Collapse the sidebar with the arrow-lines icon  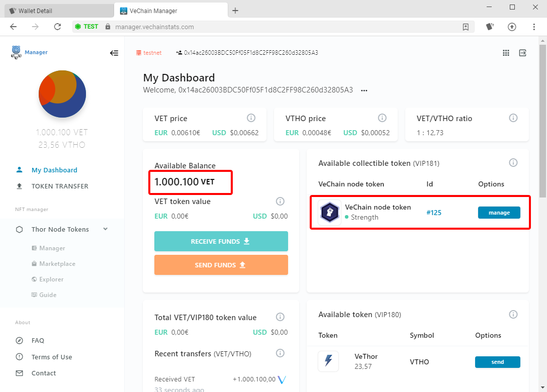[x=114, y=53]
